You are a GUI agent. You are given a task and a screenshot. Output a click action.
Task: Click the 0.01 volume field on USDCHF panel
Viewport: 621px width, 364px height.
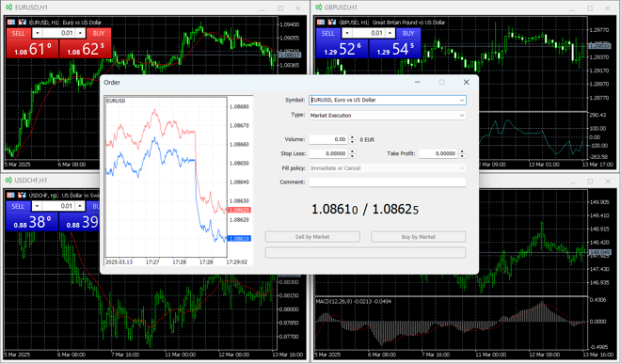58,206
